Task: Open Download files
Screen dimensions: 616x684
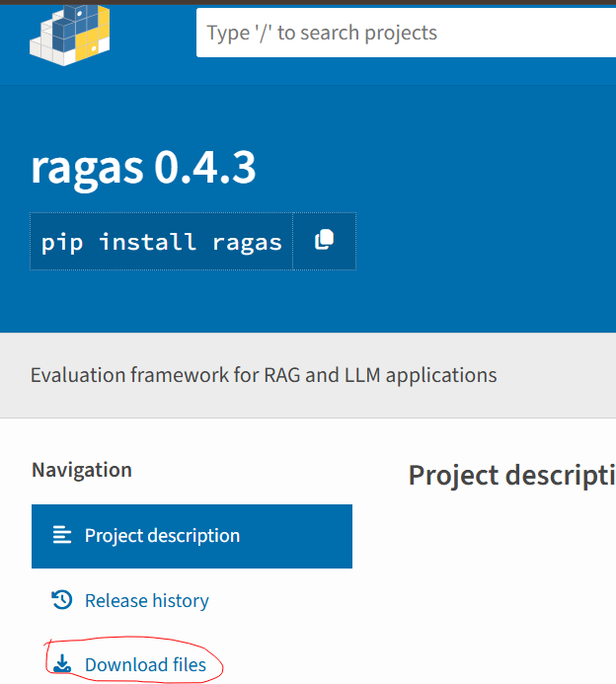Action: 145,664
